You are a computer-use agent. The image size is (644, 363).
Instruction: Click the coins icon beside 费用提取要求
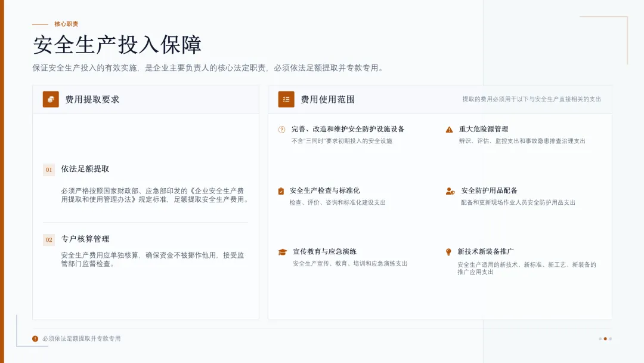pos(51,99)
